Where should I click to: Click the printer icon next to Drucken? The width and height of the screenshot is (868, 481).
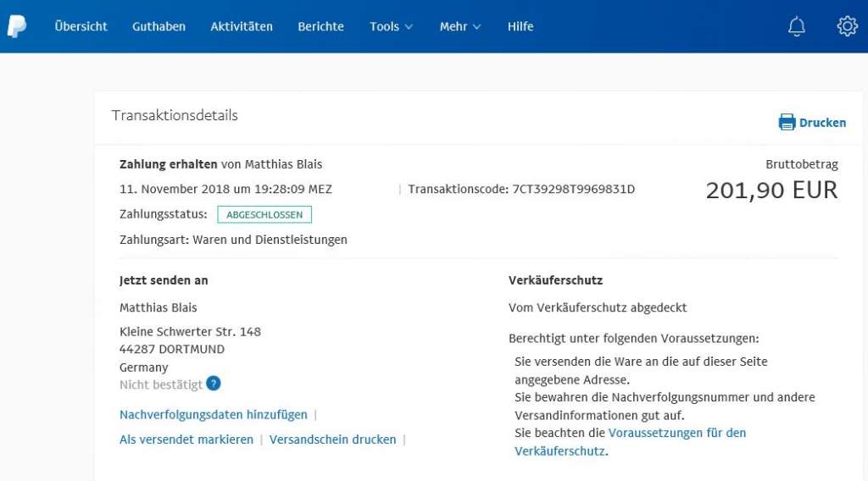point(787,122)
